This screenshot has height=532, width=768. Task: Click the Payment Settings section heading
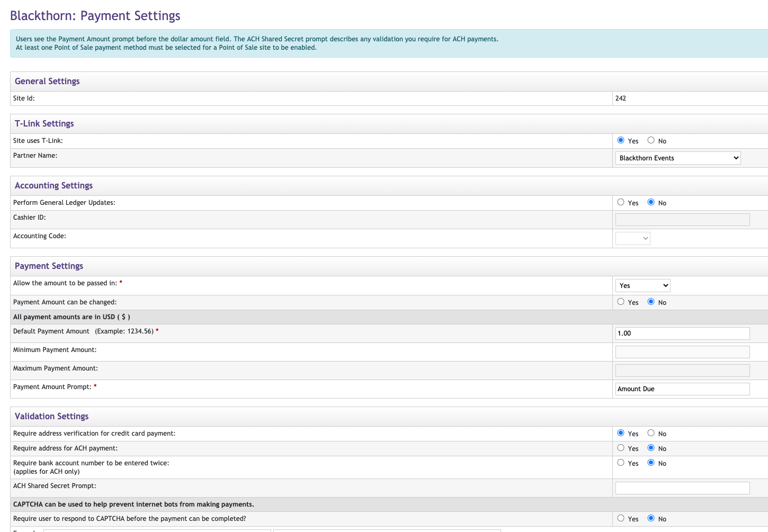pyautogui.click(x=49, y=266)
